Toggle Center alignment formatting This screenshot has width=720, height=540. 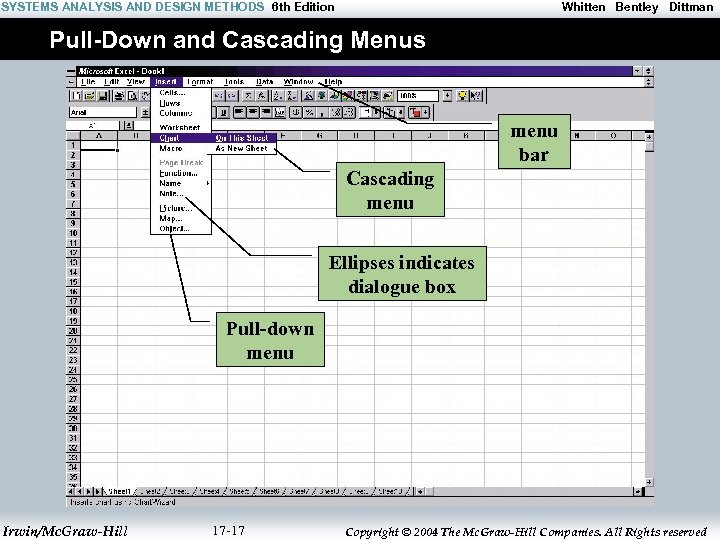click(252, 112)
